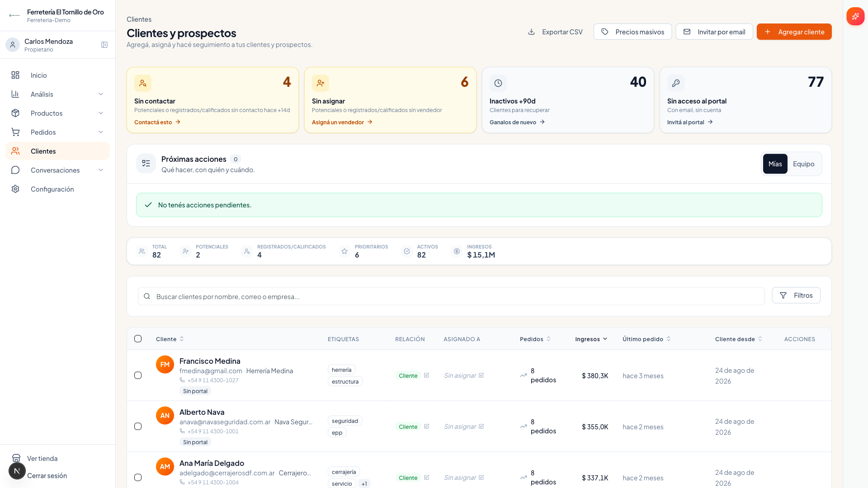
Task: Follow the Asigná un vendedor link
Action: (342, 122)
